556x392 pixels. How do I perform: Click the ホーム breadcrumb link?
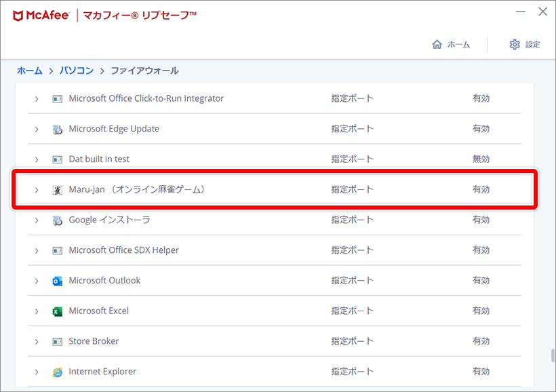[30, 71]
